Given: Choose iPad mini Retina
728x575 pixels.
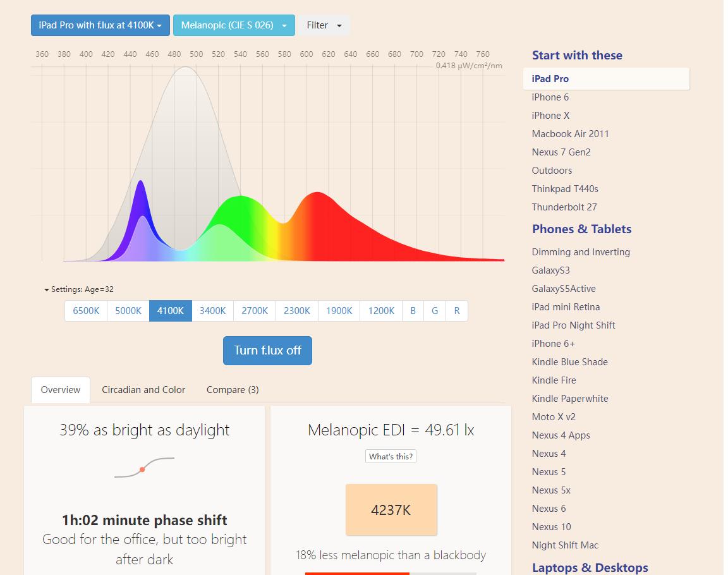Looking at the screenshot, I should pyautogui.click(x=566, y=307).
